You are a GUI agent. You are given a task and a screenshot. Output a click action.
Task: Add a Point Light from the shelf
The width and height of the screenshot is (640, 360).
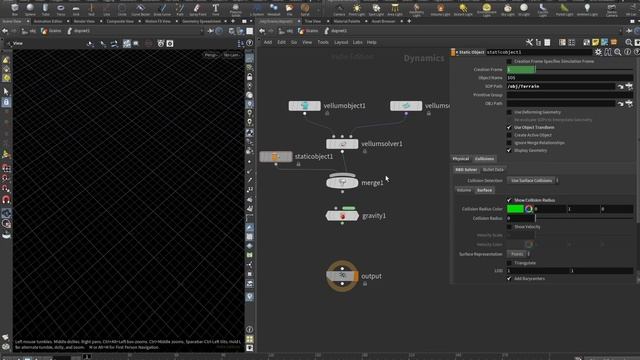[x=357, y=9]
